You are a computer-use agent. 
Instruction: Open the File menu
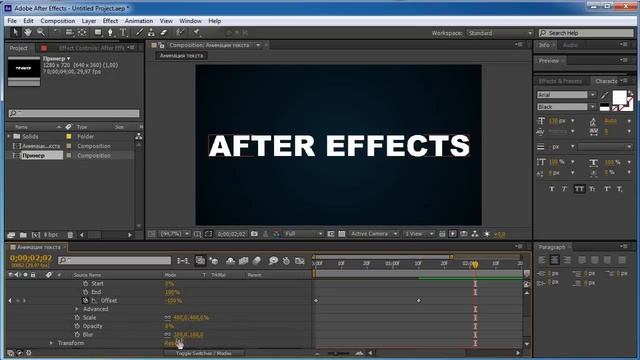[x=12, y=21]
